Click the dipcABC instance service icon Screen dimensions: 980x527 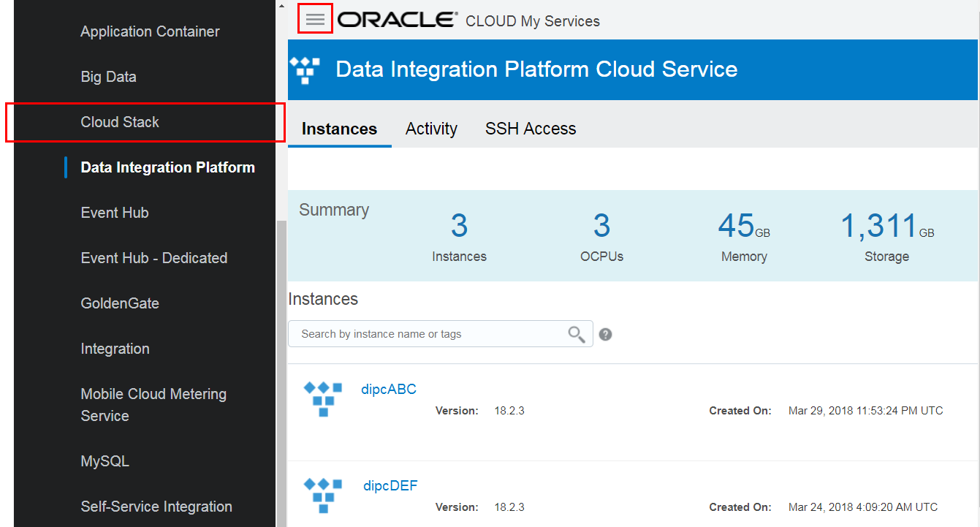pyautogui.click(x=322, y=399)
